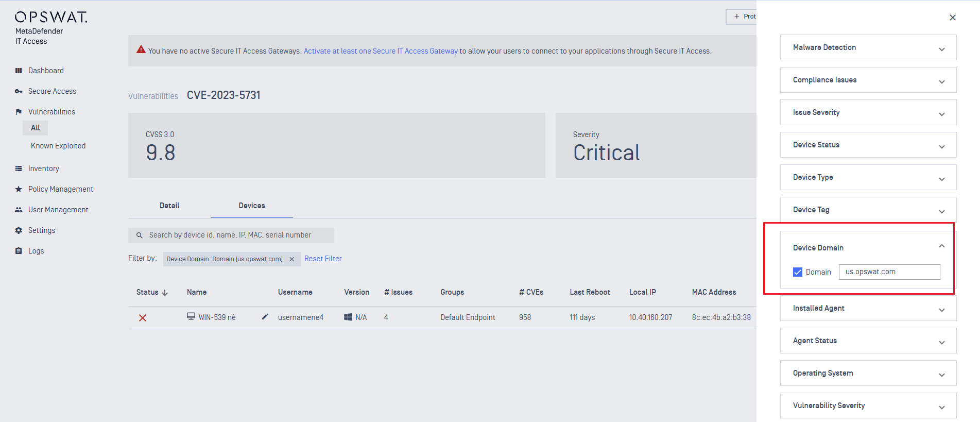The width and height of the screenshot is (980, 422).
Task: Open Known Exploited vulnerabilities
Action: tap(58, 146)
